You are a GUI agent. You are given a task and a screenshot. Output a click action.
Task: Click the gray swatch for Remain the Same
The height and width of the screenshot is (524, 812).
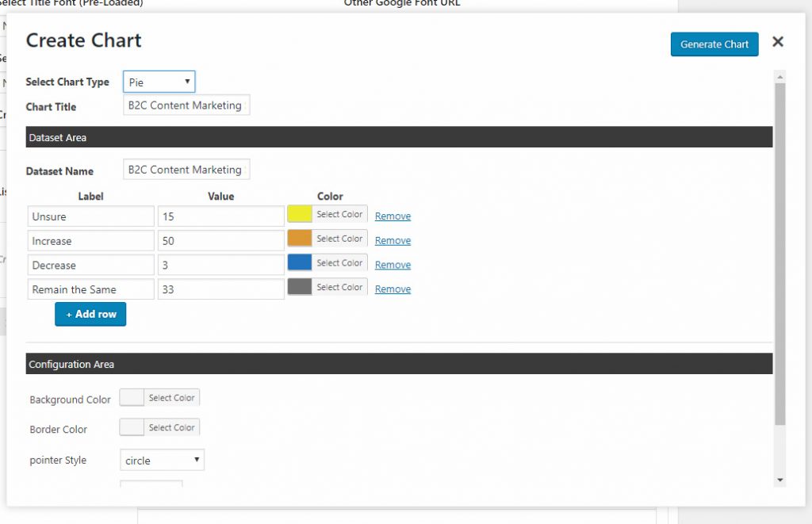pos(300,288)
